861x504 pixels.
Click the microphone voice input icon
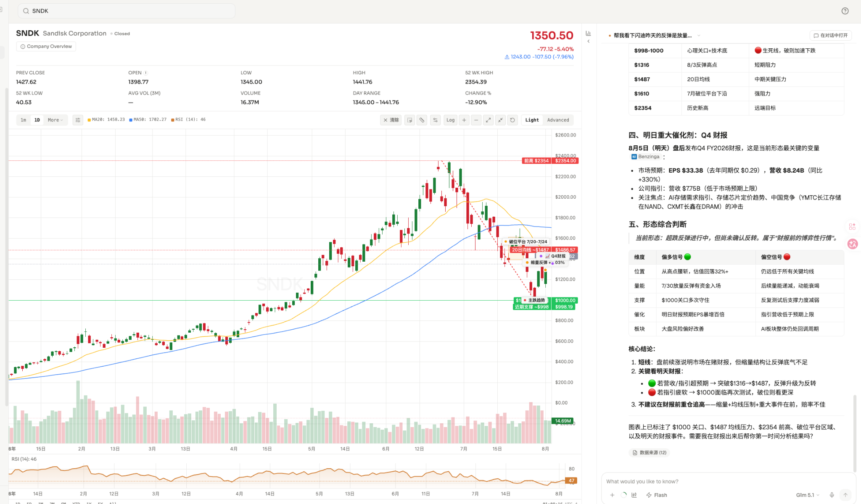point(832,495)
